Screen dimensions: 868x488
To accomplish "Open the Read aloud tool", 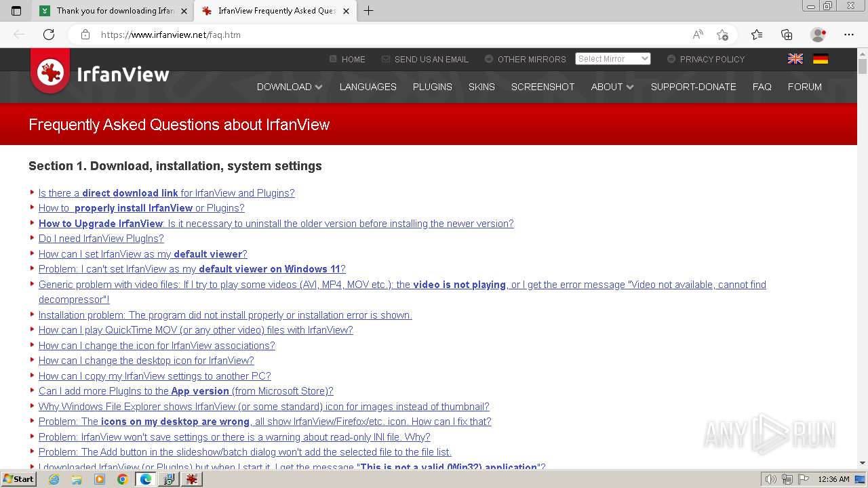I will tap(698, 35).
